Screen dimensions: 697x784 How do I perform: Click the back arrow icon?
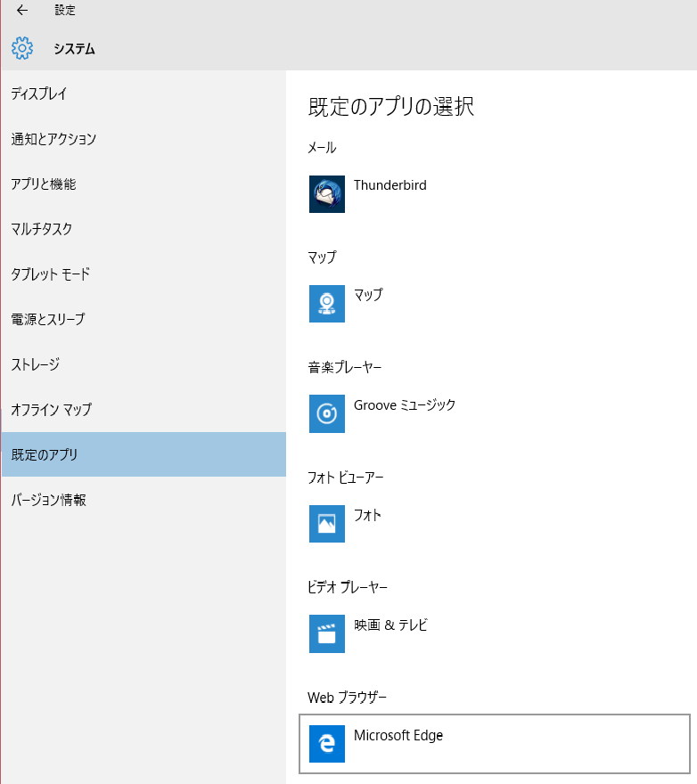(x=22, y=10)
